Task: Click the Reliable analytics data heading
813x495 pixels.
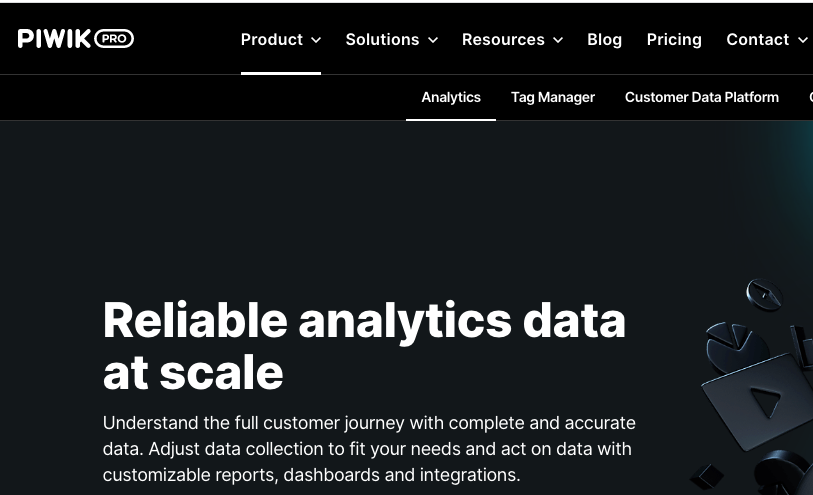Action: click(x=364, y=346)
